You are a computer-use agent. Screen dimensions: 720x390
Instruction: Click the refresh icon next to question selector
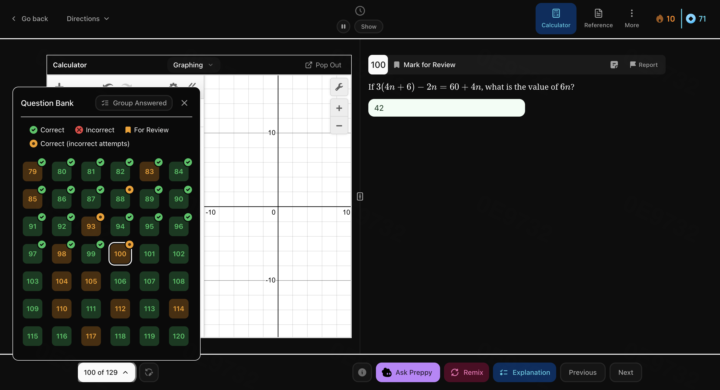149,373
